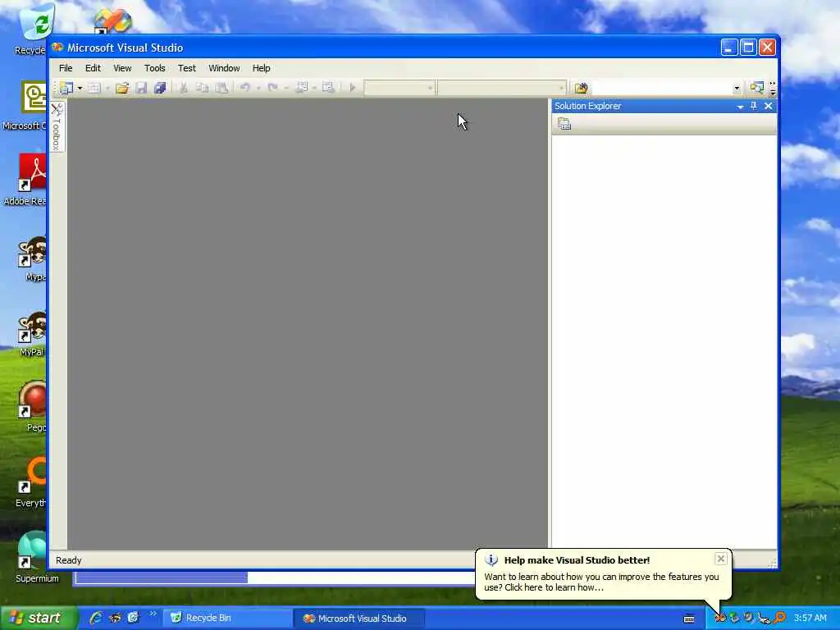This screenshot has height=630, width=840.
Task: Open the New Project button dropdown arrow
Action: [80, 88]
